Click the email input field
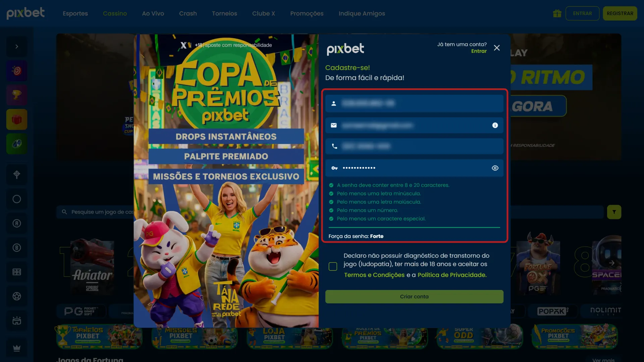Viewport: 644px width, 362px height. (414, 125)
